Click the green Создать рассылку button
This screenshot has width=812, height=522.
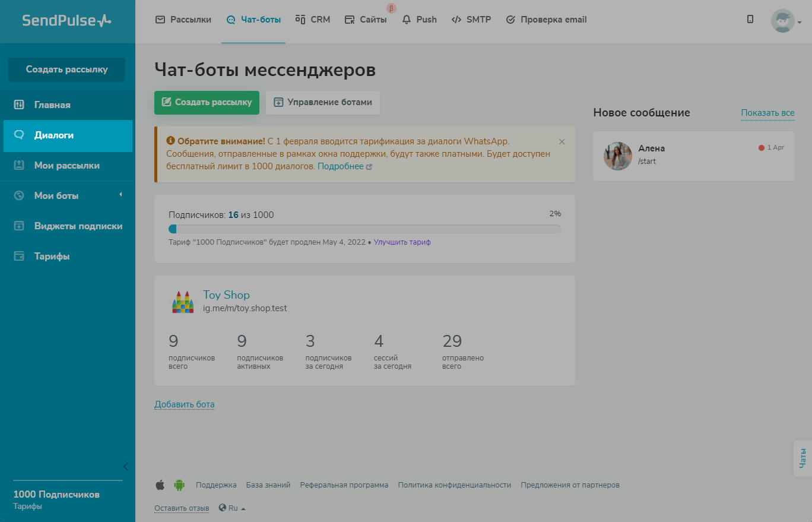207,102
